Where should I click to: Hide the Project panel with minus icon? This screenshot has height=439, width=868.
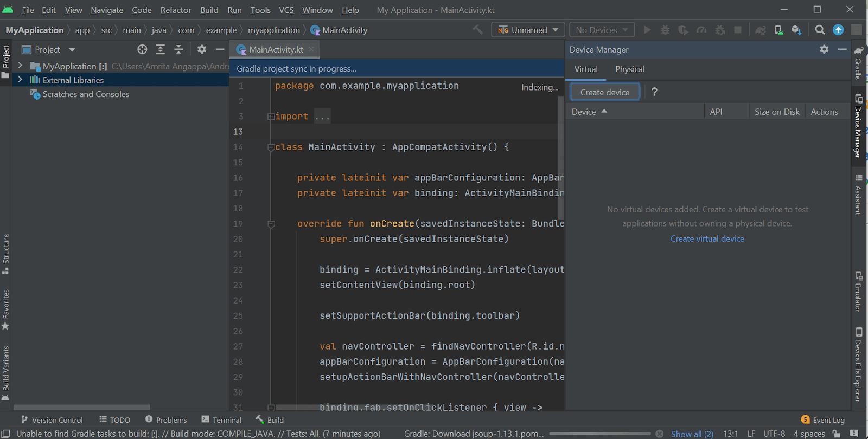coord(220,49)
